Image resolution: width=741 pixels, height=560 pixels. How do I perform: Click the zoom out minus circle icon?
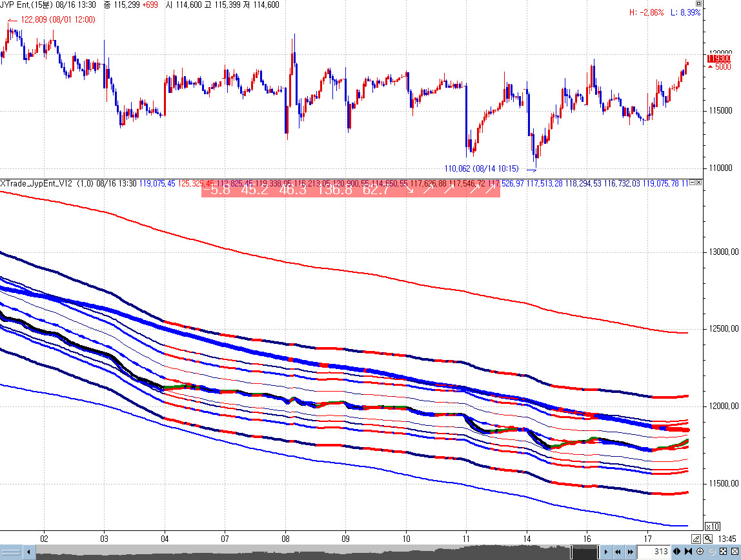click(712, 552)
